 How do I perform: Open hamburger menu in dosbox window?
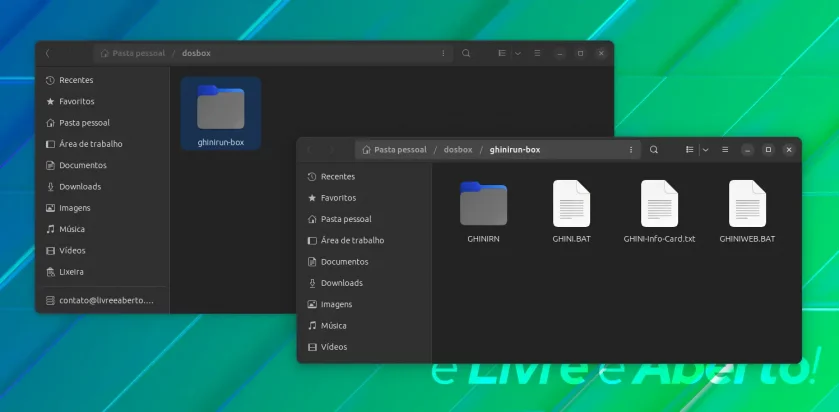click(537, 54)
